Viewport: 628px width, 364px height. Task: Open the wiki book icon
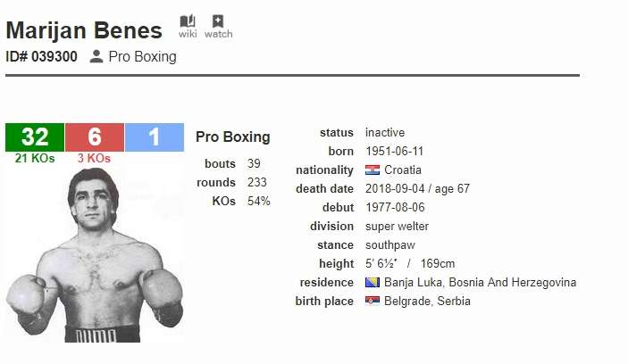point(188,22)
